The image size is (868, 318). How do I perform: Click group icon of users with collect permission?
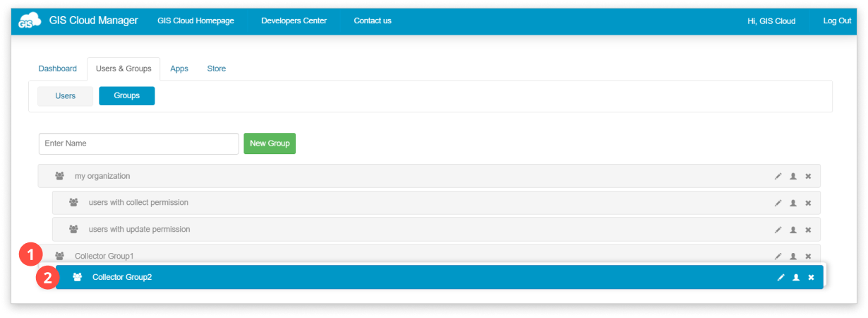[73, 203]
